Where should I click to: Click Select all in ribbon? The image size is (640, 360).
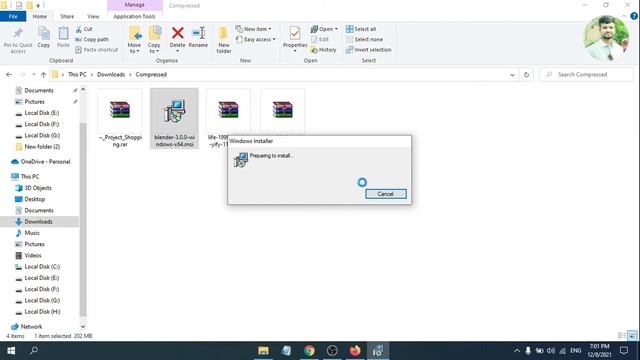pos(361,29)
